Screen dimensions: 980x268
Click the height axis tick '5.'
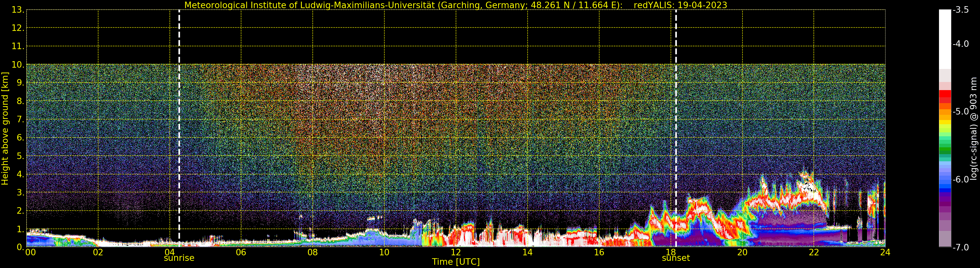coord(20,156)
